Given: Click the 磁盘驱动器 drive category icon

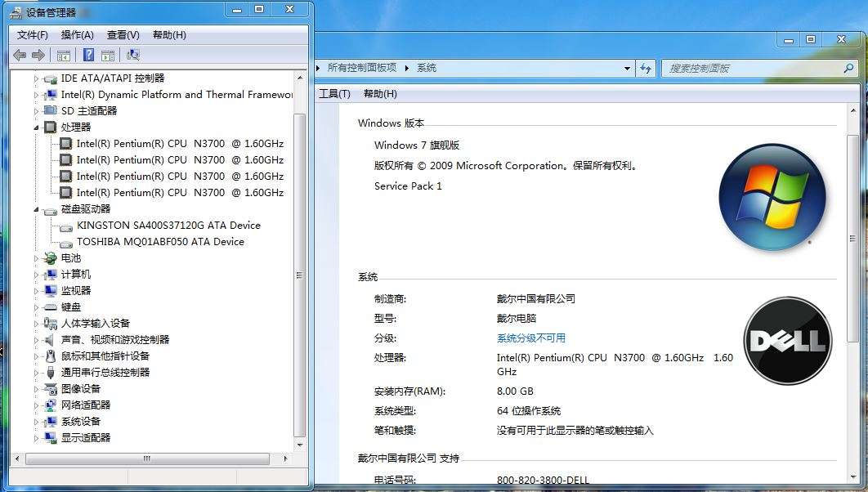Looking at the screenshot, I should point(51,210).
